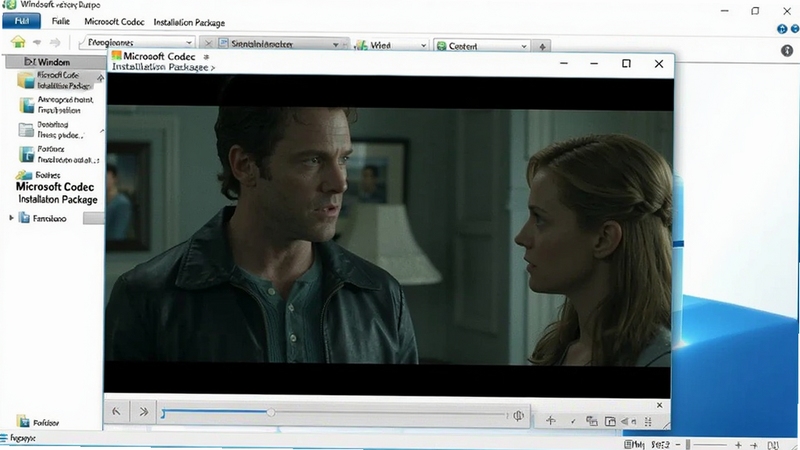Click the seek bar thumb
The image size is (800, 450).
pos(271,412)
